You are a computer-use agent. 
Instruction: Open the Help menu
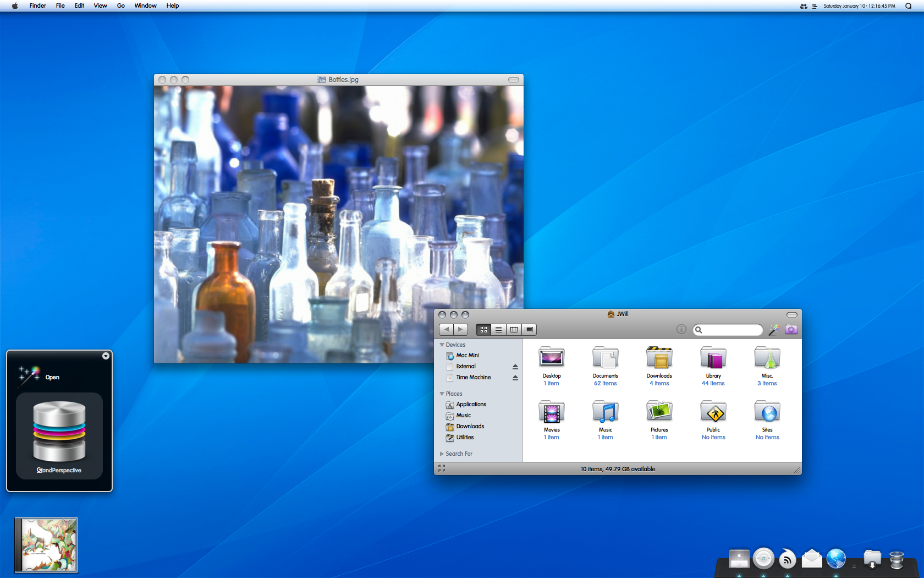[173, 6]
